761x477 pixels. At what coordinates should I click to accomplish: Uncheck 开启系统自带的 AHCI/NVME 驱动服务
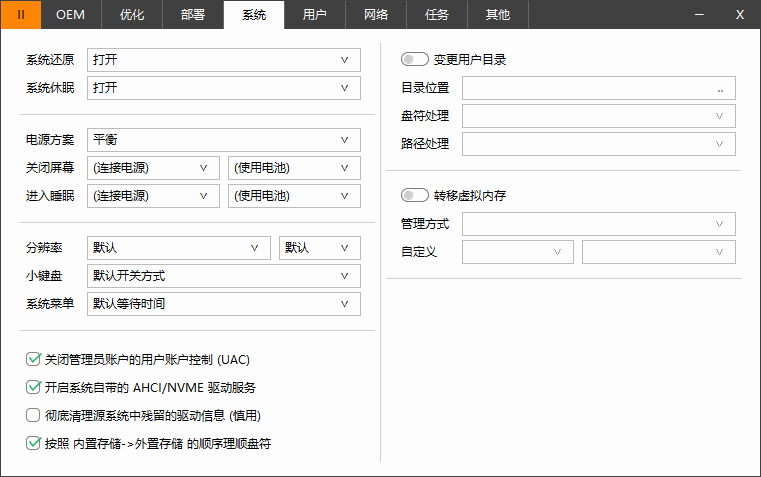click(33, 387)
